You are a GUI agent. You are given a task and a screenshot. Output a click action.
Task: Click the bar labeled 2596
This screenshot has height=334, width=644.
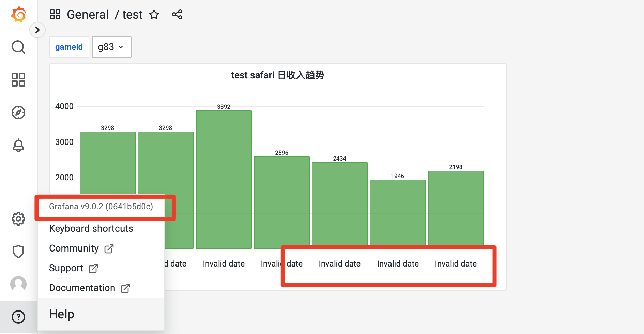pos(282,202)
